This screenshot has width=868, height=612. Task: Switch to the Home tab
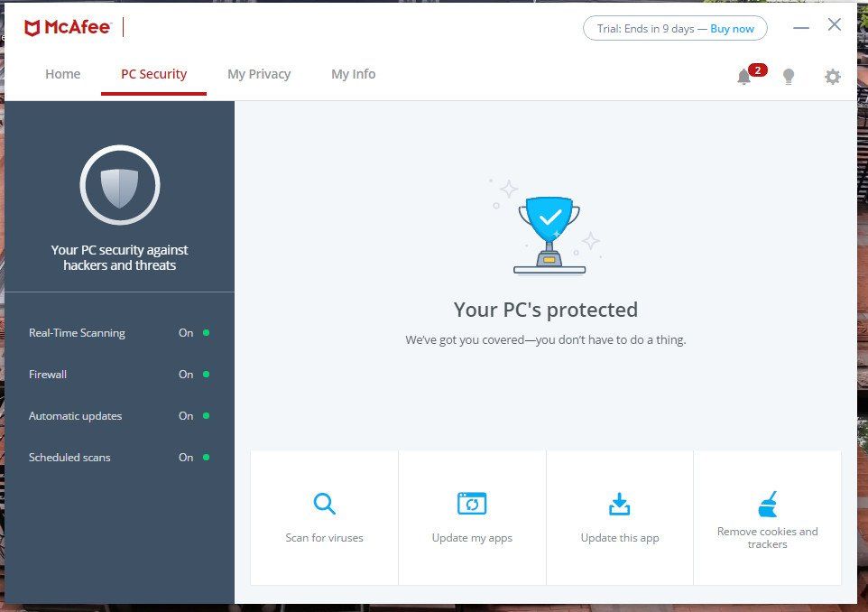[x=62, y=74]
